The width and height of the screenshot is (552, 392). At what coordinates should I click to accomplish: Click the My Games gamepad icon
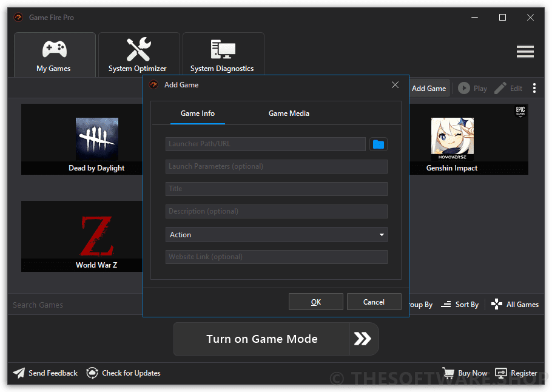click(55, 49)
